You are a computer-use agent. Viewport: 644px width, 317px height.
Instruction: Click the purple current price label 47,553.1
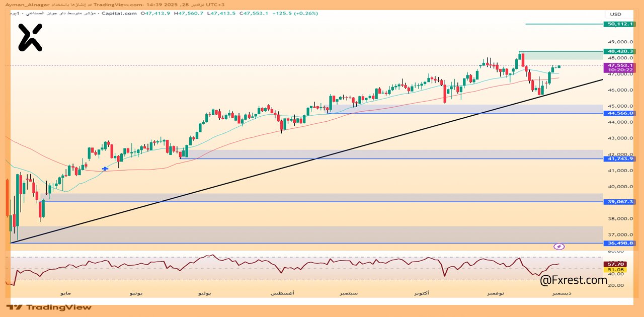(x=620, y=65)
